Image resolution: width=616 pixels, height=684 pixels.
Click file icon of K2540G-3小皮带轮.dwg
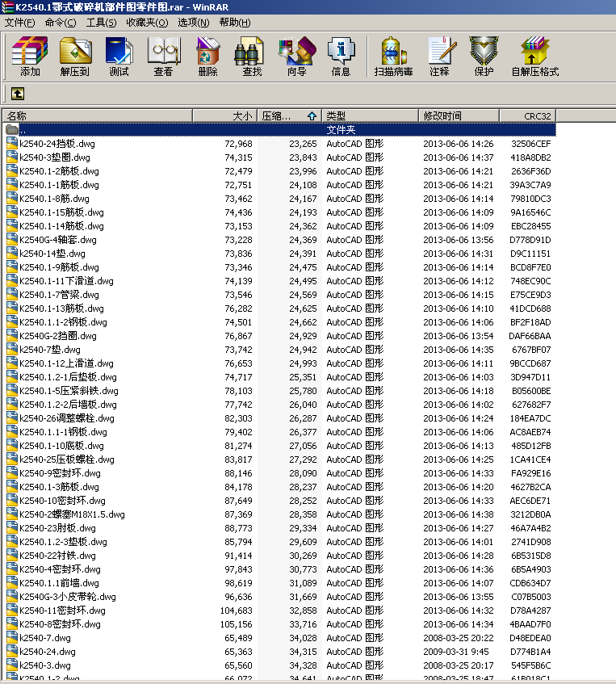pyautogui.click(x=12, y=597)
